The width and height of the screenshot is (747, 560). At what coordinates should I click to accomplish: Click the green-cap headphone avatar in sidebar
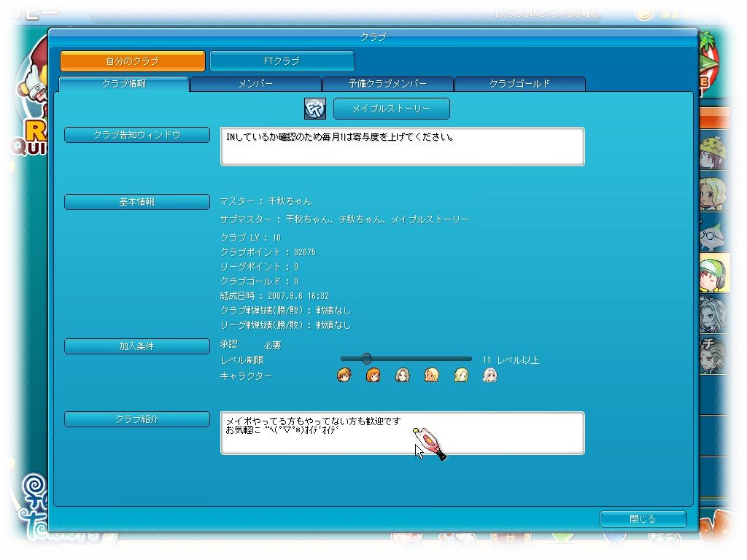pyautogui.click(x=713, y=273)
